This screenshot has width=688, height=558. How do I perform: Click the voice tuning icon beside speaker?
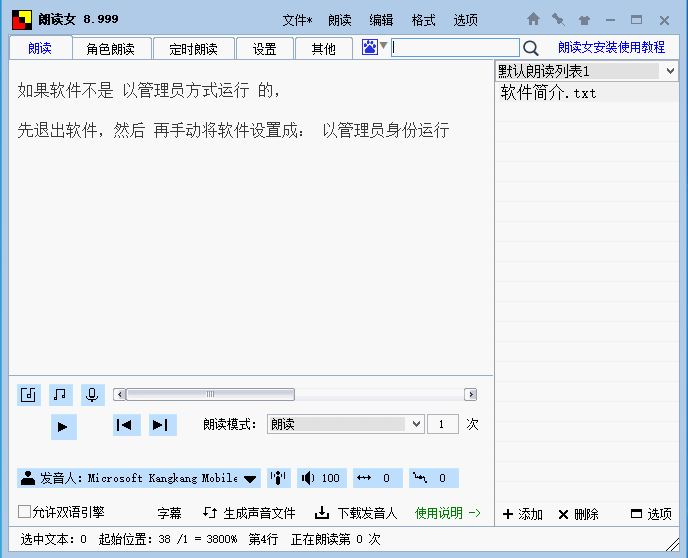[279, 478]
